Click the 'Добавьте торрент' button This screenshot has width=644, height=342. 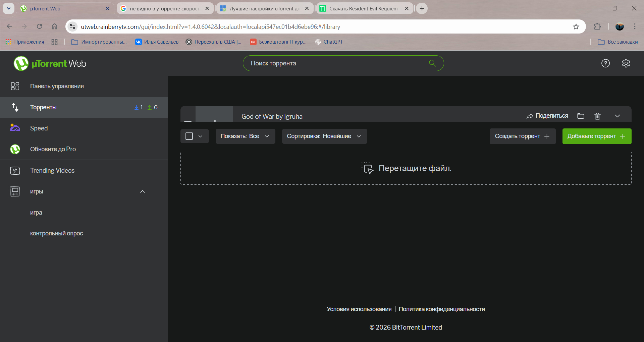tap(597, 136)
